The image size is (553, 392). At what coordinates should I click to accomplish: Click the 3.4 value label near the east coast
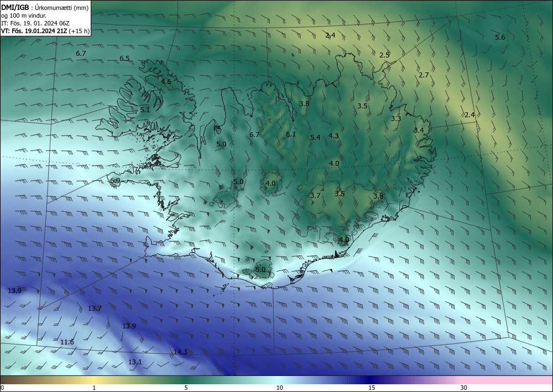(419, 130)
